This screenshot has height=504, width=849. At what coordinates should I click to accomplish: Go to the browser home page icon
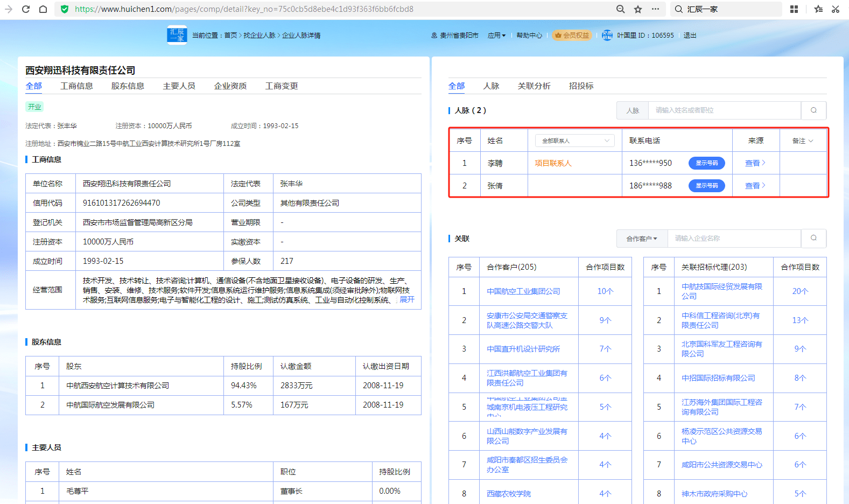pyautogui.click(x=43, y=9)
